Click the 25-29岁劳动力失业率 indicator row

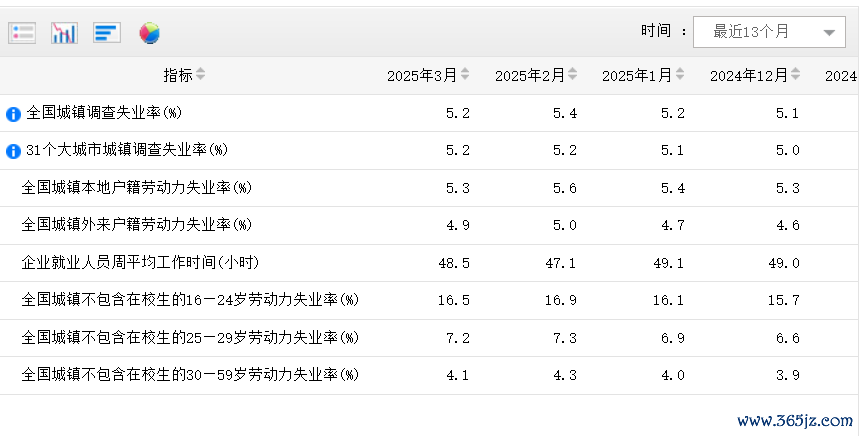coord(190,338)
